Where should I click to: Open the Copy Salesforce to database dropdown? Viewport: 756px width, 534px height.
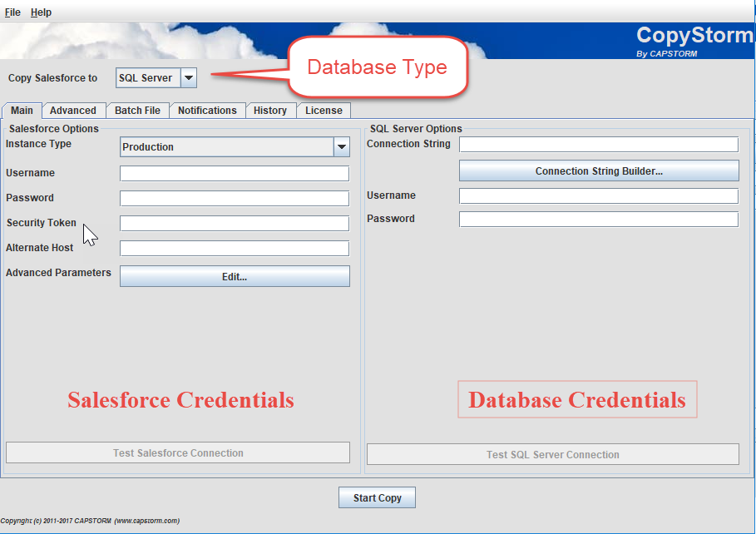[156, 77]
